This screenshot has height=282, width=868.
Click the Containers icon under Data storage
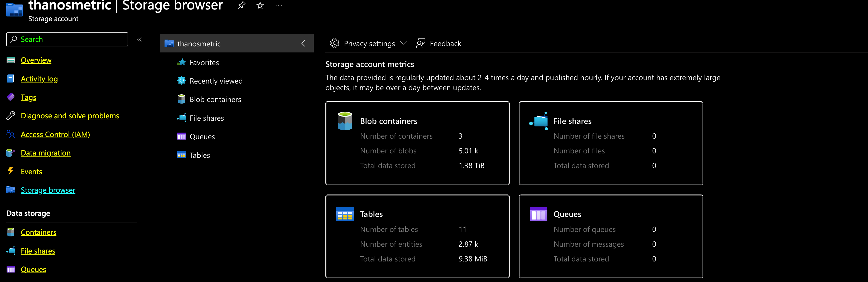pos(11,232)
